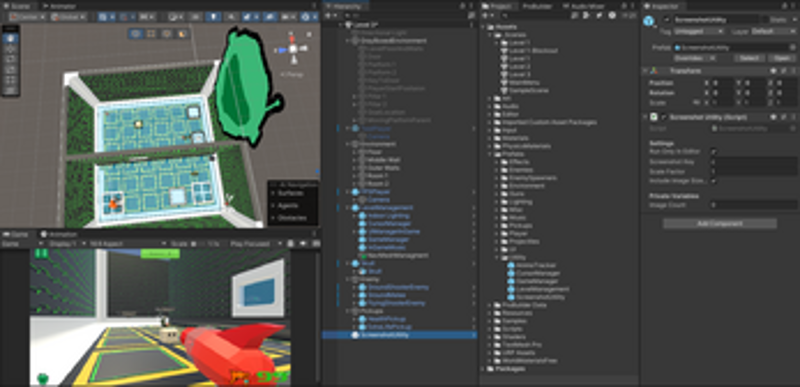
Task: Click the Position X field in Transform
Action: [723, 83]
